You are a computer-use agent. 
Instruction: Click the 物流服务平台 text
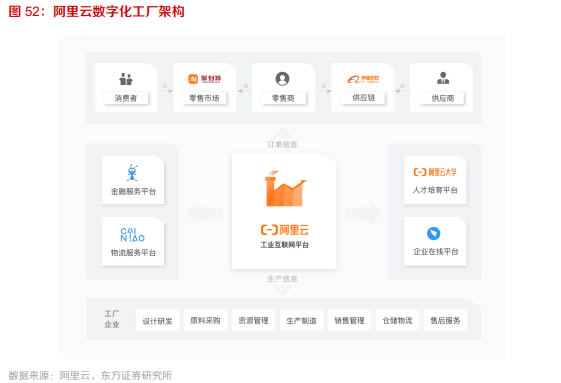pos(133,253)
